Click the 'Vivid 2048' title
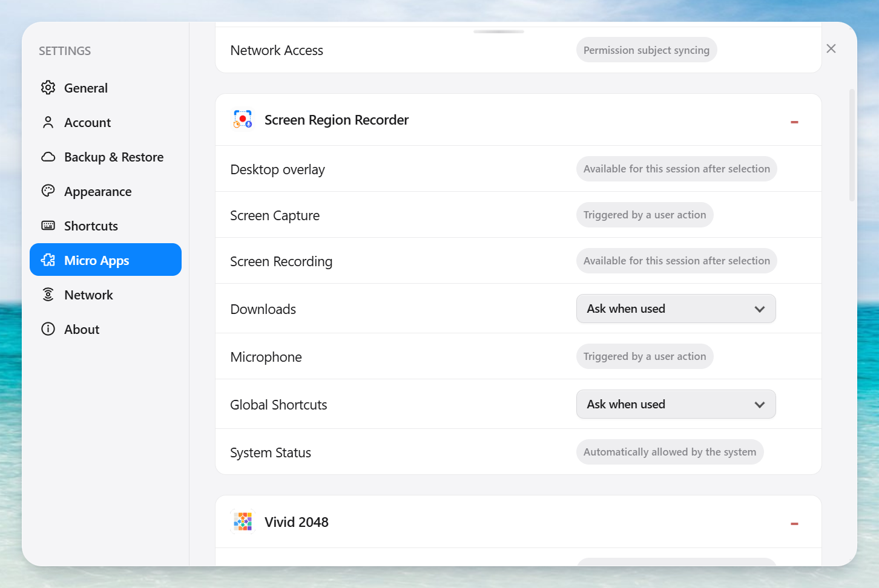 pos(297,522)
